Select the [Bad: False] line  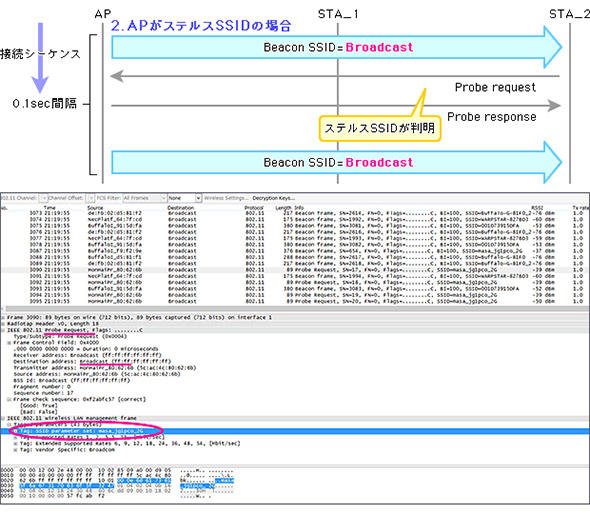[x=38, y=412]
